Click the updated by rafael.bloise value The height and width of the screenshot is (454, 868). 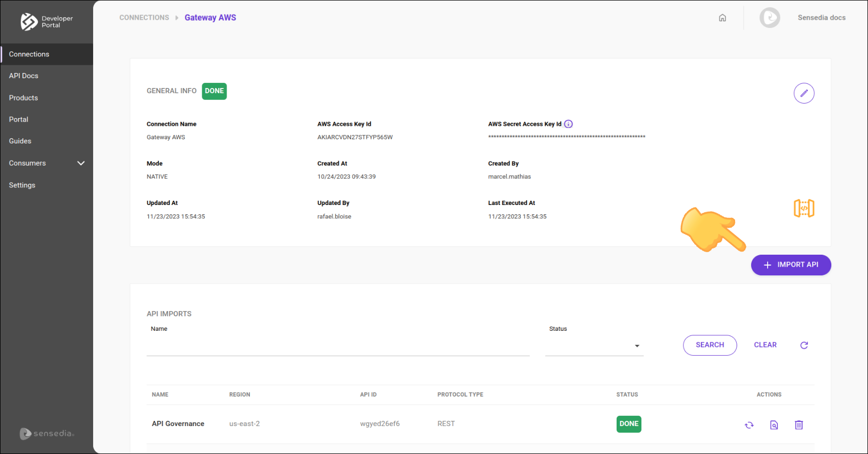(334, 217)
